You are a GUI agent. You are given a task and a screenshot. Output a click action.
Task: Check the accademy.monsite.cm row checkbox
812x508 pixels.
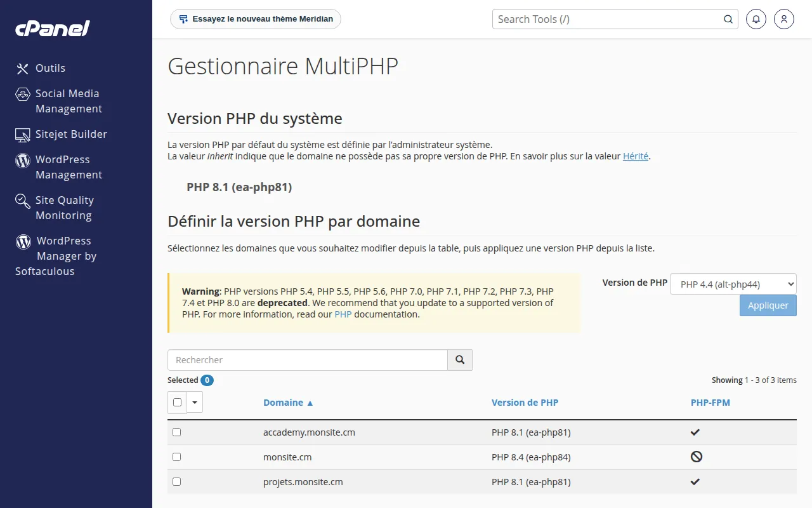176,432
